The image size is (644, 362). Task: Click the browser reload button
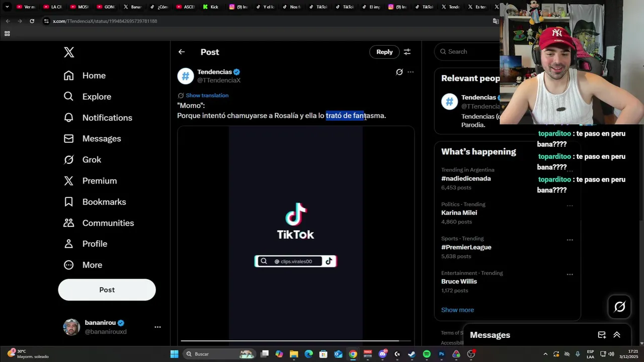(x=32, y=21)
